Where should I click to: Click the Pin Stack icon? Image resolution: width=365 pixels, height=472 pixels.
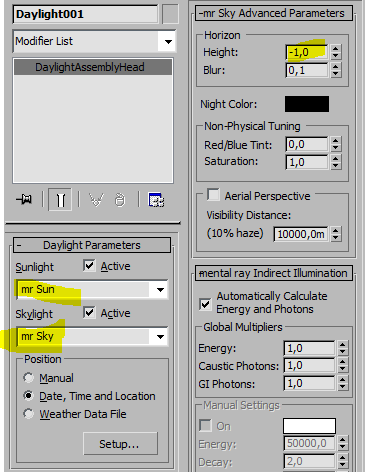click(25, 200)
